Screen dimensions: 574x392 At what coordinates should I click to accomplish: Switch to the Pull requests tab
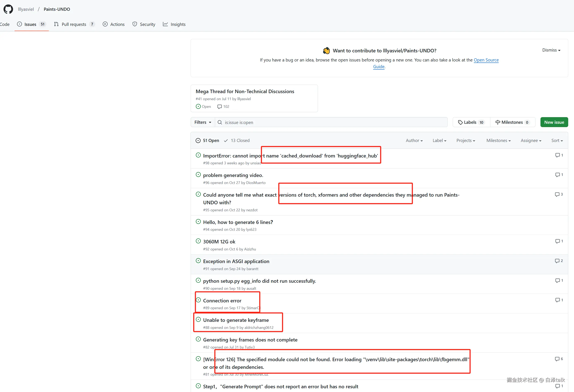point(74,24)
